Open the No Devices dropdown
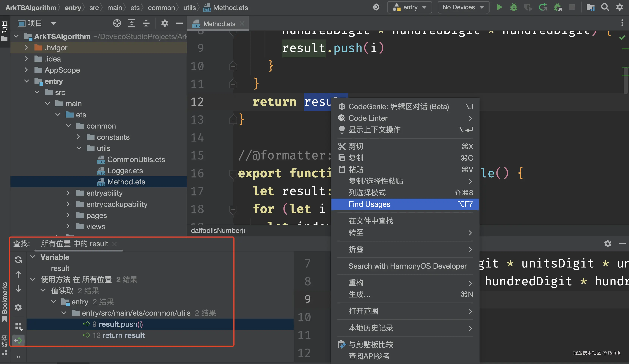The height and width of the screenshot is (364, 629). point(463,7)
